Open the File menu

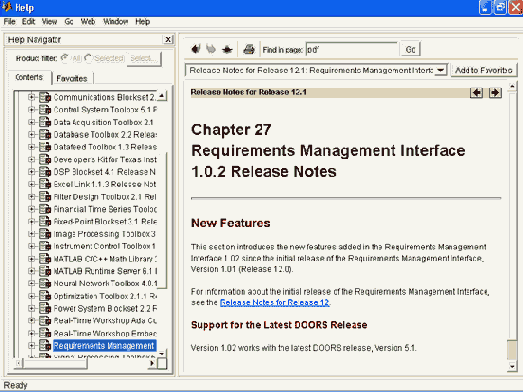[x=9, y=22]
